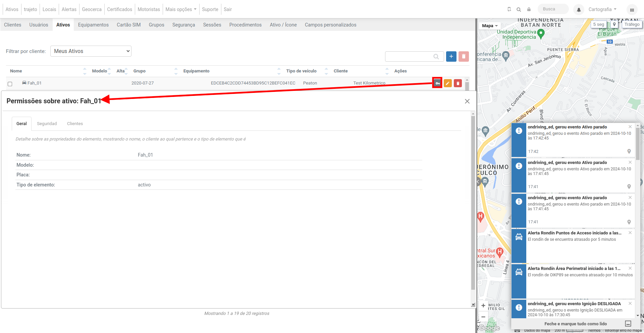The width and height of the screenshot is (644, 333).
Task: Click the Sair link
Action: click(x=228, y=9)
